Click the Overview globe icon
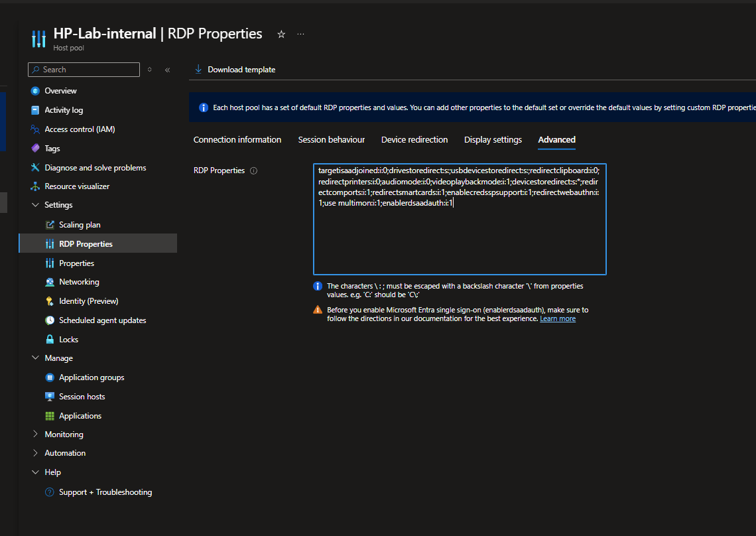Screen dimensions: 756x536 (x=35, y=91)
